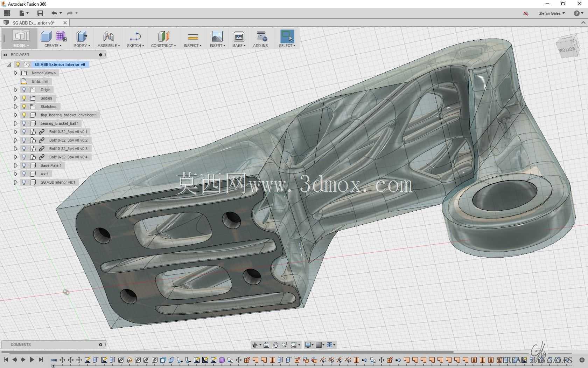Toggle visibility of Base Plate:1
This screenshot has width=588, height=368.
(24, 165)
